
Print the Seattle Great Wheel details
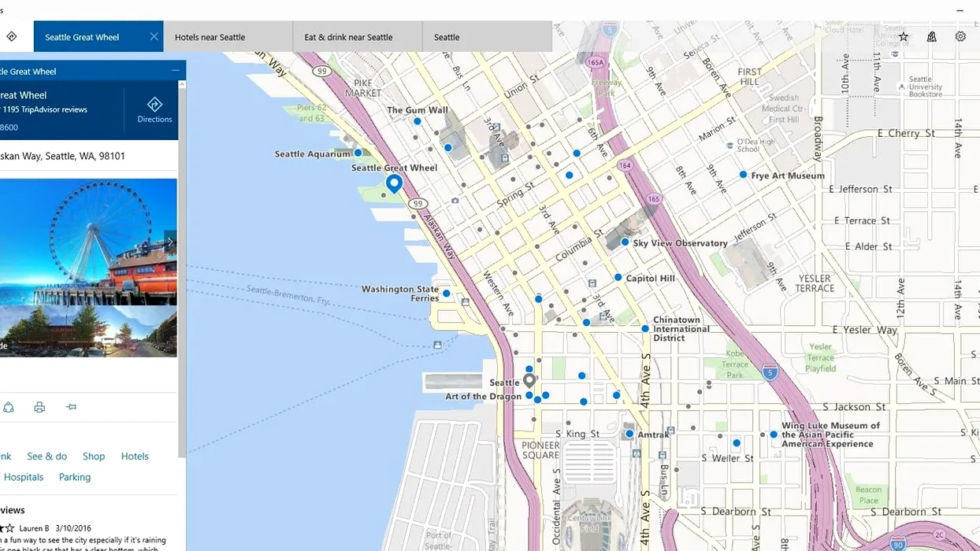coord(39,407)
